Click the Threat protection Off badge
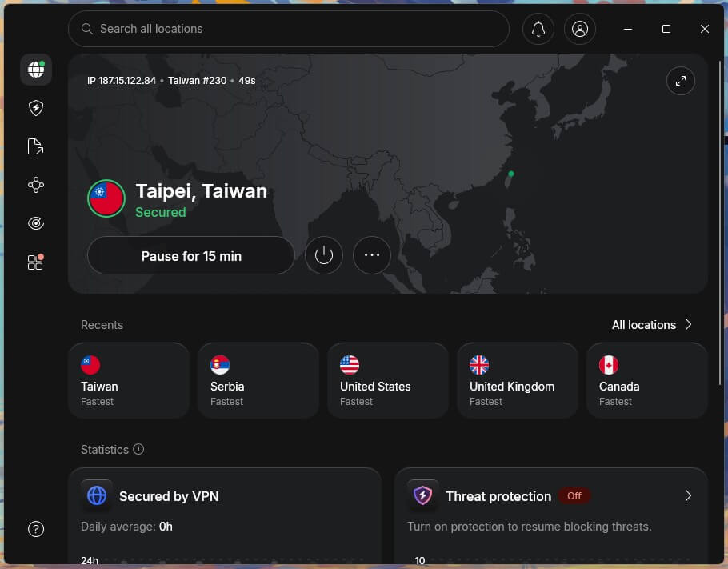 [574, 496]
